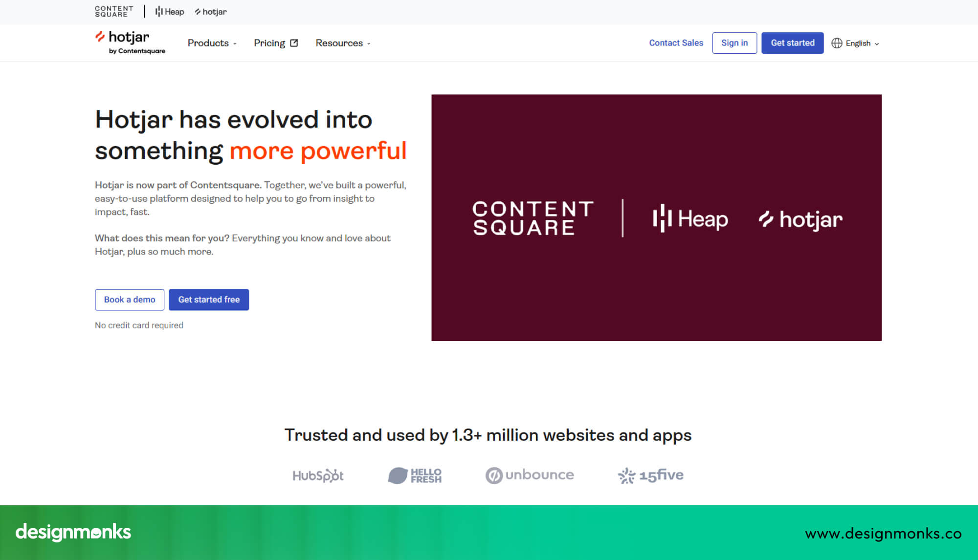The height and width of the screenshot is (560, 978).
Task: Click the Contentsquare logo in the top bar
Action: pos(114,12)
